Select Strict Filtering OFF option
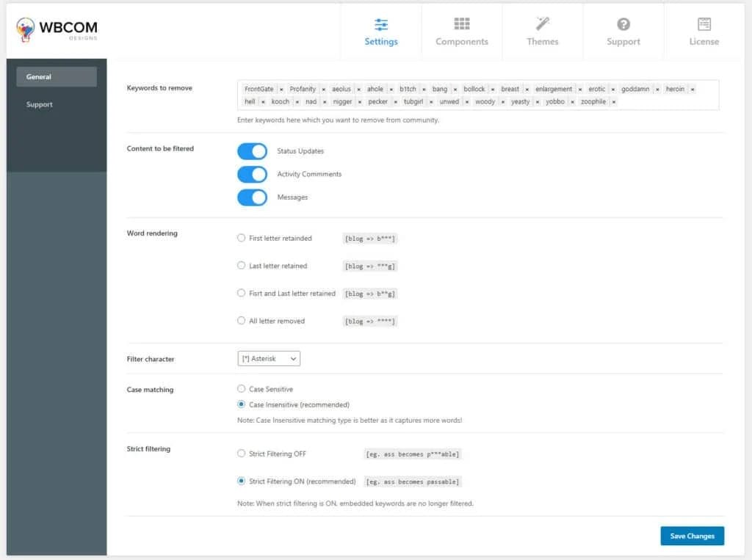The height and width of the screenshot is (560, 752). coord(242,454)
